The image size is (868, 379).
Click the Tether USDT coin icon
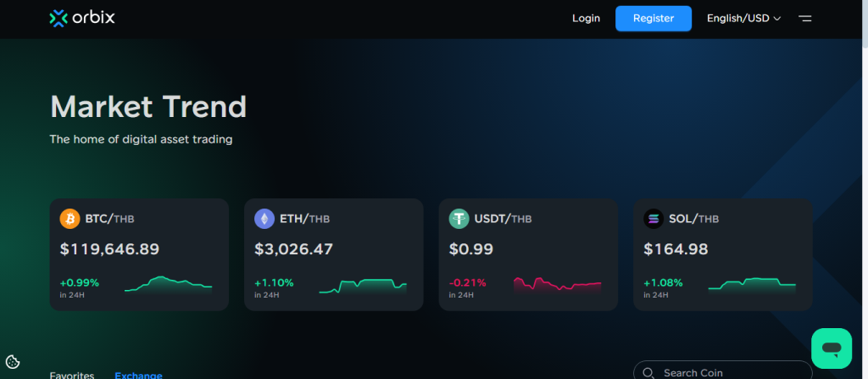click(x=459, y=219)
